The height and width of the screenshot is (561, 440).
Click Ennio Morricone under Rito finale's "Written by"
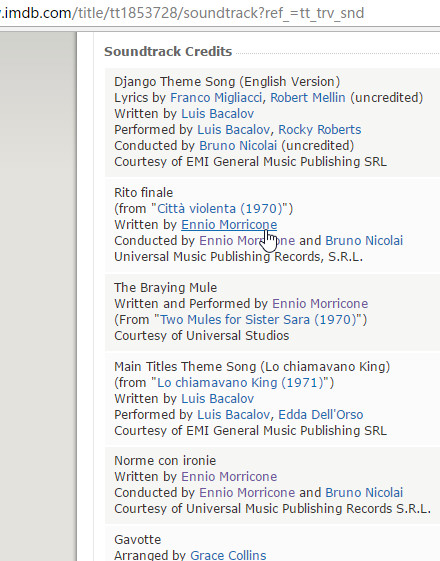click(x=229, y=225)
